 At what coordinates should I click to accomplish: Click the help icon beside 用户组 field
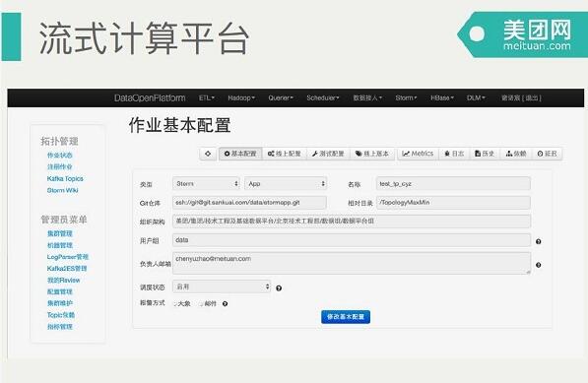pyautogui.click(x=538, y=242)
